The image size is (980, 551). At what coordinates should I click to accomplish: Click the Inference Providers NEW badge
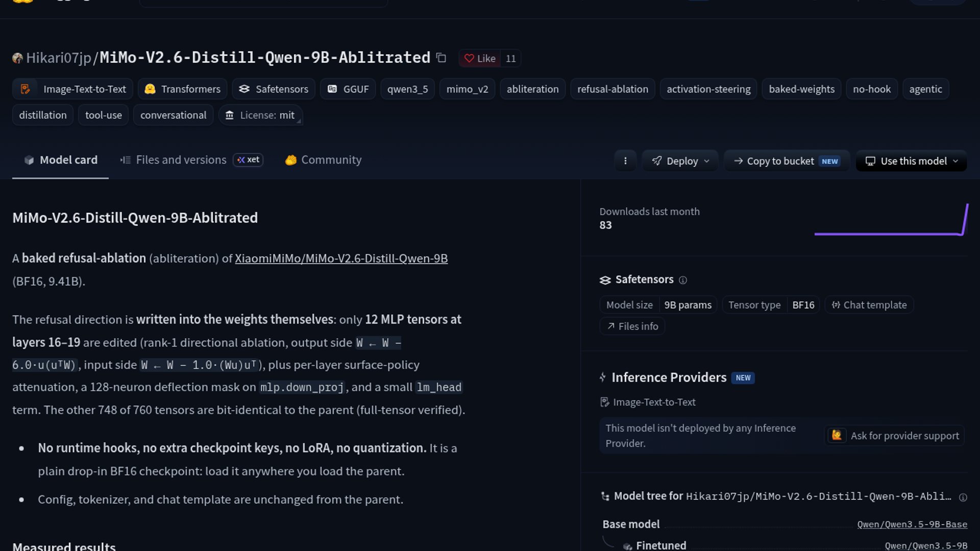tap(743, 378)
